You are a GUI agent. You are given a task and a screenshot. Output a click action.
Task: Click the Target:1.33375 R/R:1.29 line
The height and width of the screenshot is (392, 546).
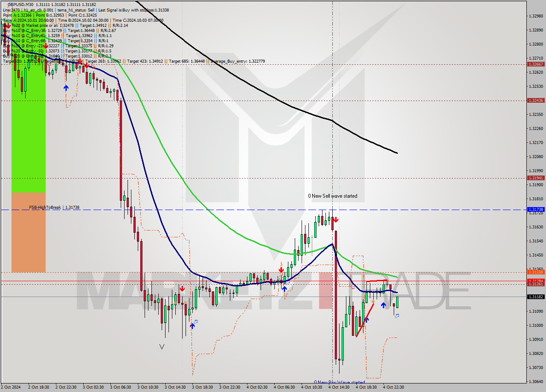tap(58, 46)
